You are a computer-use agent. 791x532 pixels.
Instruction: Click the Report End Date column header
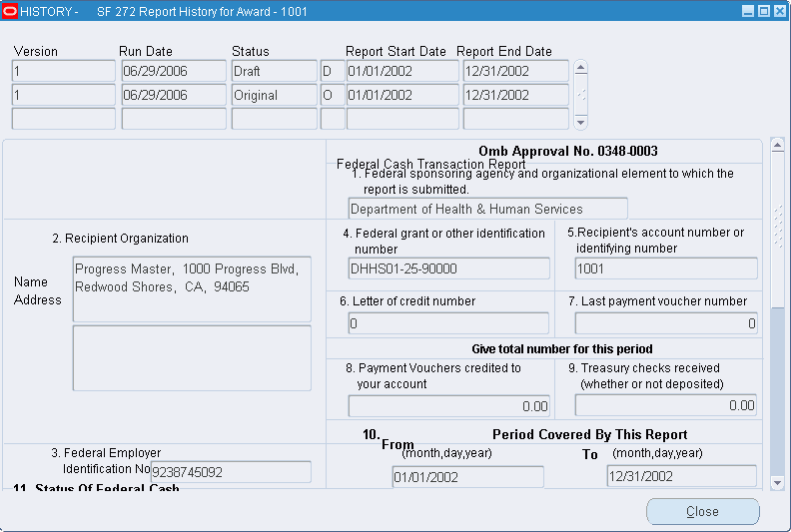[504, 52]
